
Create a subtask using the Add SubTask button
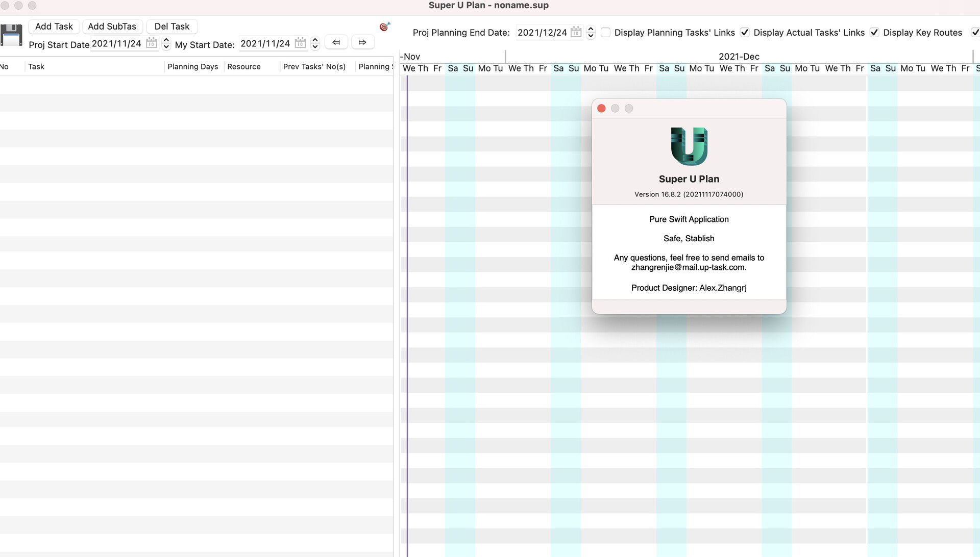point(112,27)
